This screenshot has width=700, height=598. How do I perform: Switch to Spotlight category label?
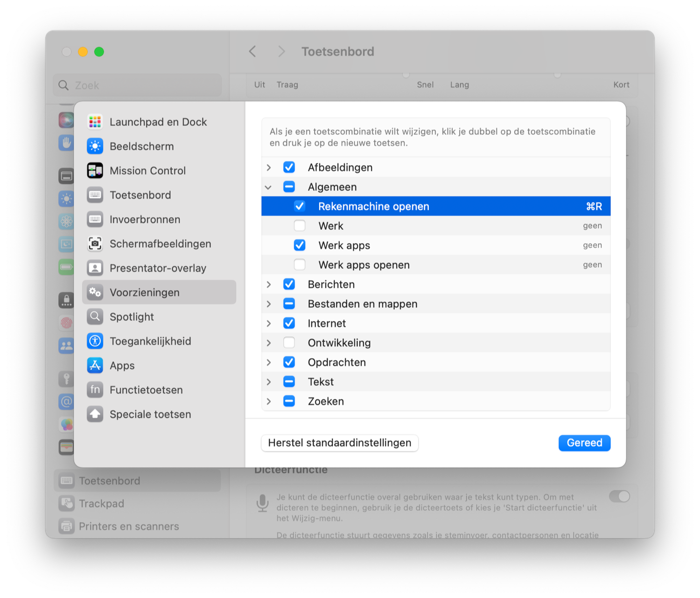[x=132, y=317]
